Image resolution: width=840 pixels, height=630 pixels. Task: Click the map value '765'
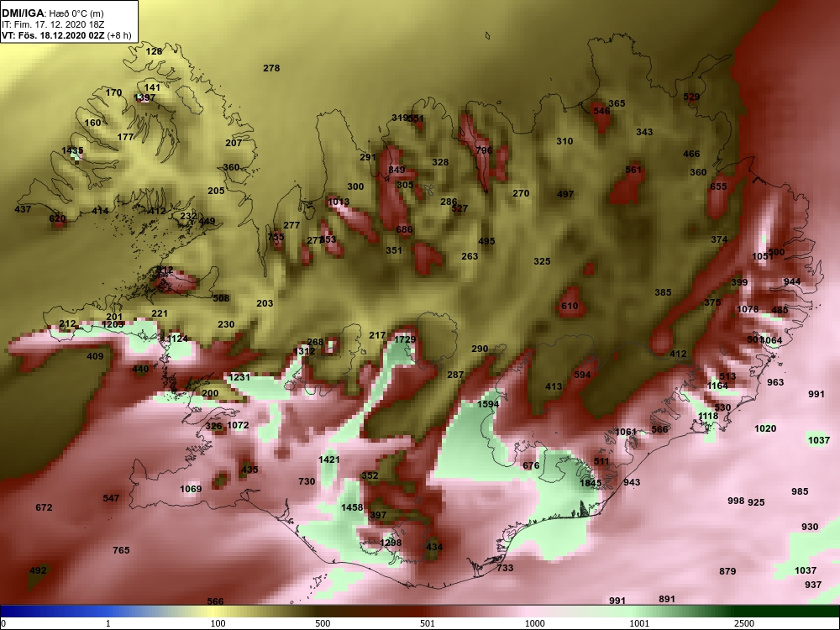tap(121, 550)
